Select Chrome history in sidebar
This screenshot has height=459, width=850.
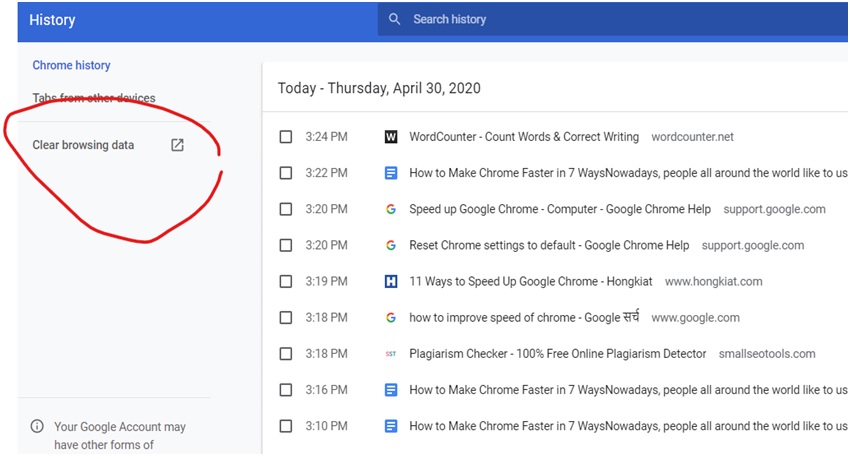pyautogui.click(x=72, y=65)
